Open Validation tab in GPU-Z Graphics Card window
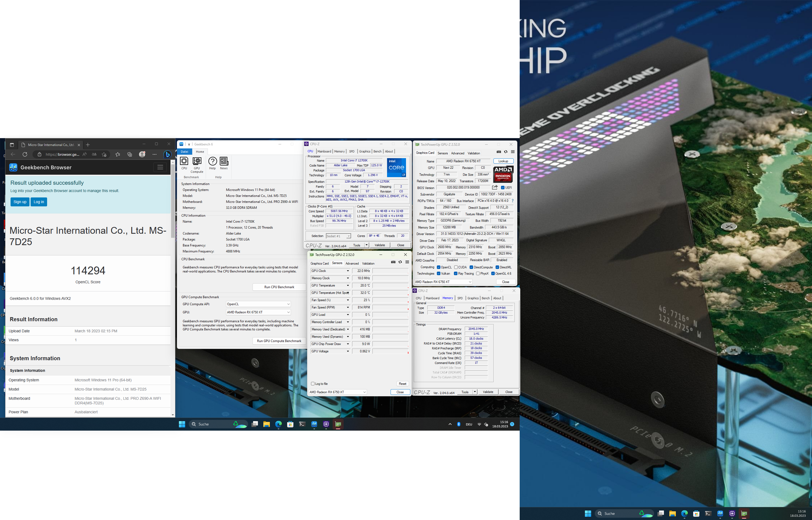Viewport: 812px width, 520px height. click(474, 153)
